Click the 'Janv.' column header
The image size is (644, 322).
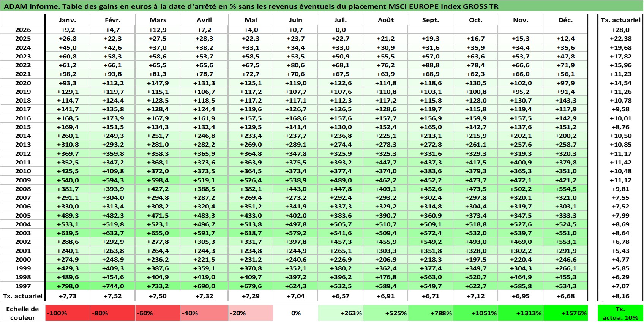tap(68, 20)
